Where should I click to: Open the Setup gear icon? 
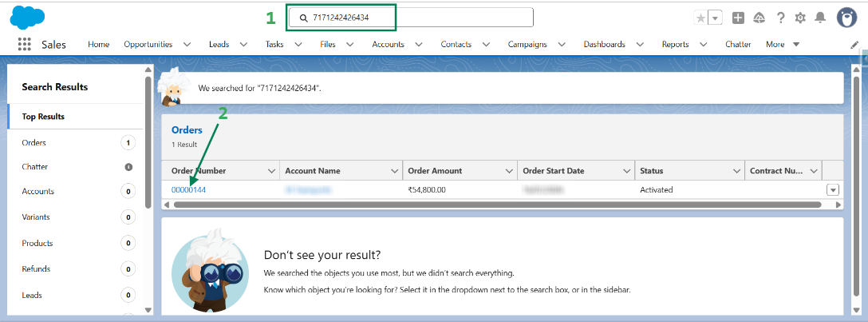click(800, 18)
